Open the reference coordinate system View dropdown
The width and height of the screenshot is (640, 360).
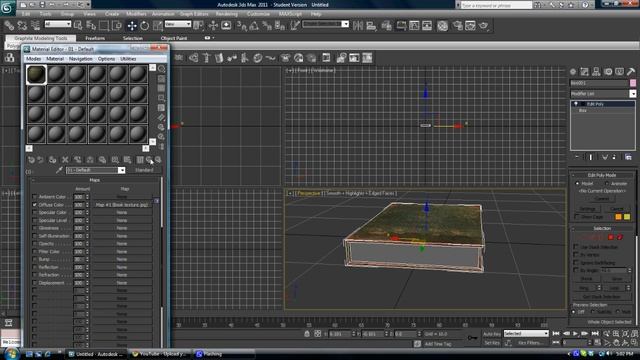point(178,24)
